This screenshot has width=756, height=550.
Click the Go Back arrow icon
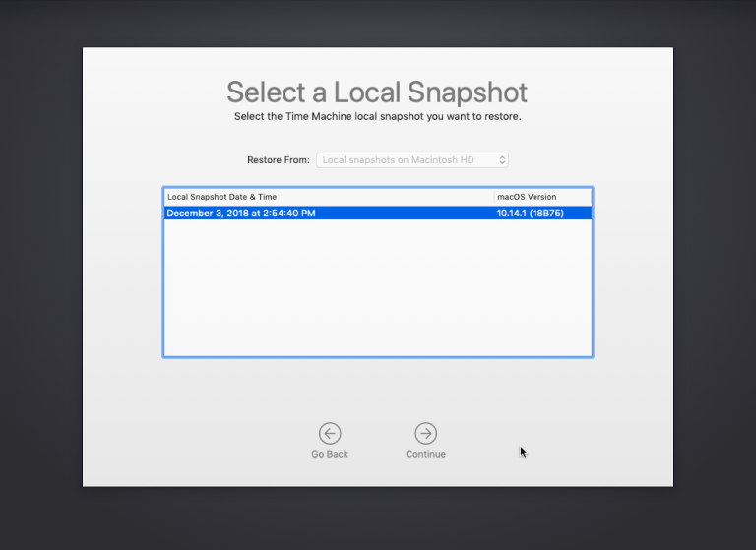330,433
